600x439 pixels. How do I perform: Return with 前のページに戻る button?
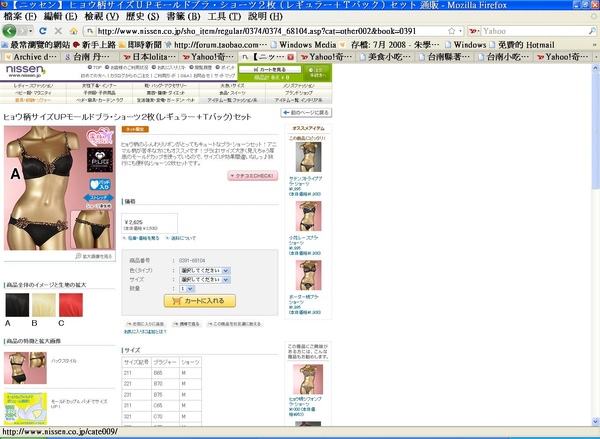(306, 113)
